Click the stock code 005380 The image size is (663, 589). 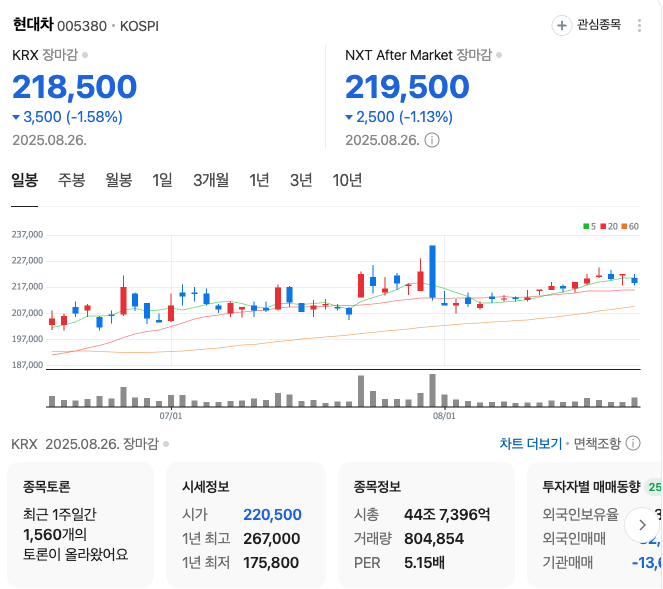82,26
